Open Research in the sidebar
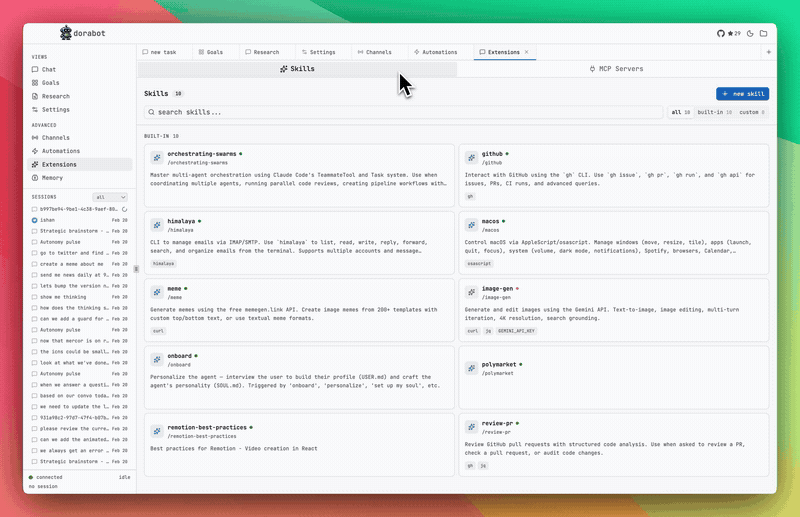Image resolution: width=800 pixels, height=517 pixels. tap(80, 96)
